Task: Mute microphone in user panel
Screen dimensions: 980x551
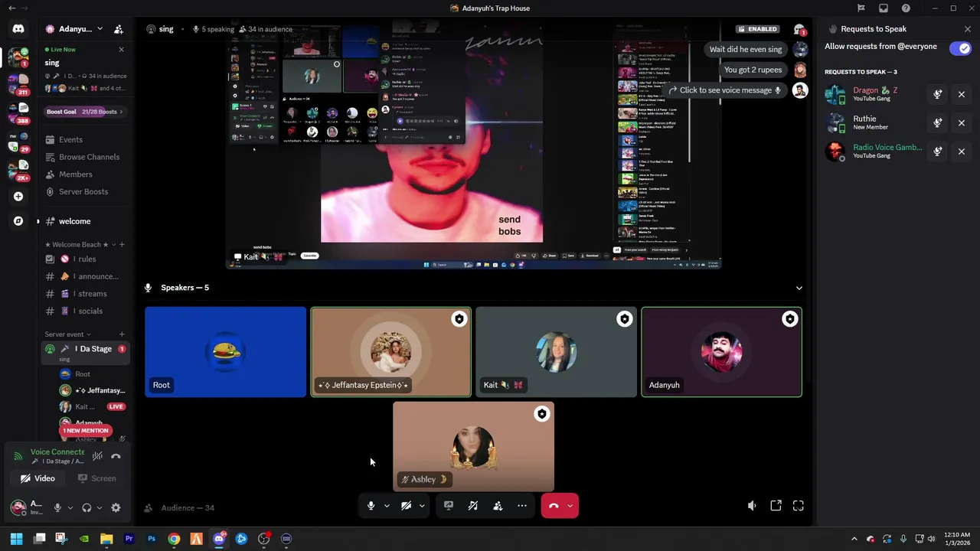Action: 57,507
